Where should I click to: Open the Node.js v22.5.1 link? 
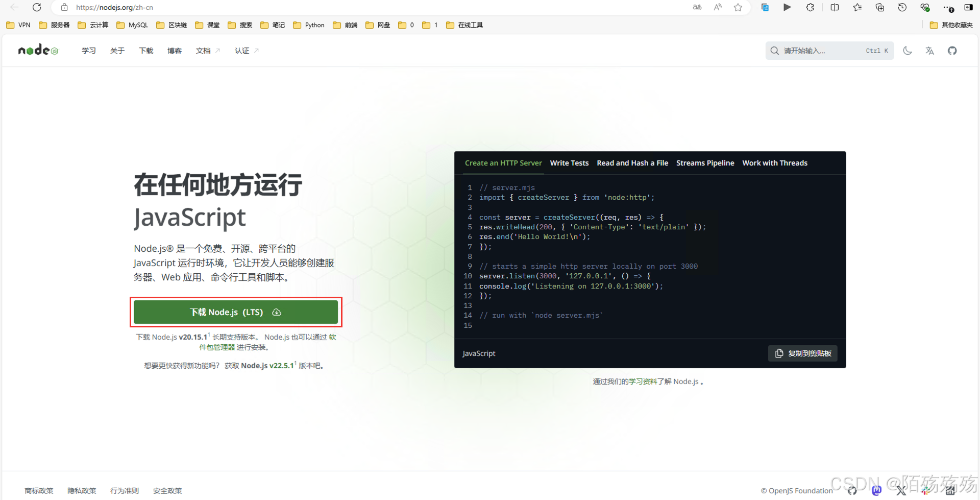click(x=267, y=366)
